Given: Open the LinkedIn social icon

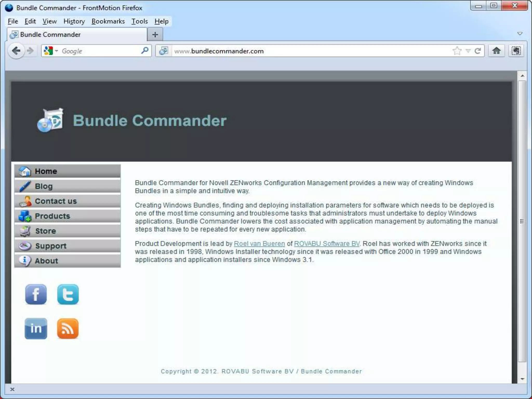Looking at the screenshot, I should pos(36,329).
